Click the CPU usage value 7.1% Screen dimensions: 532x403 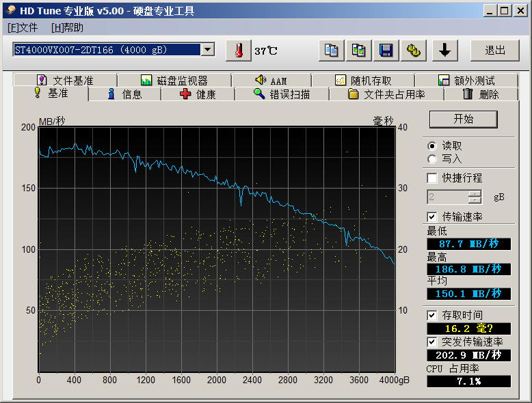(x=469, y=381)
